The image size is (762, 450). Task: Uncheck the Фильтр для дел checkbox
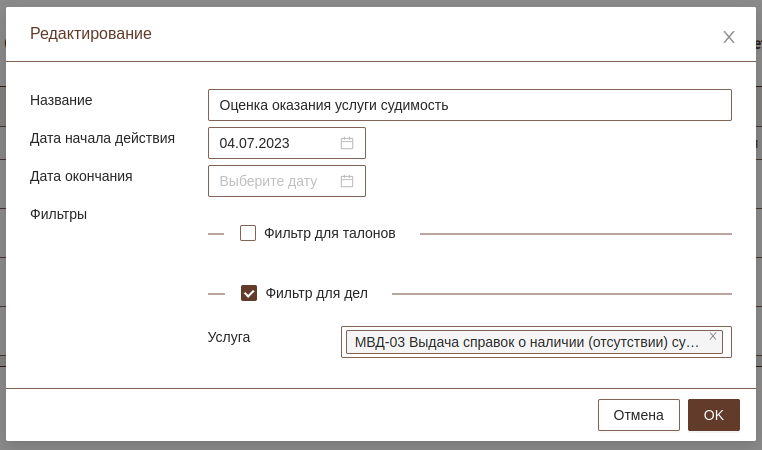(x=249, y=293)
